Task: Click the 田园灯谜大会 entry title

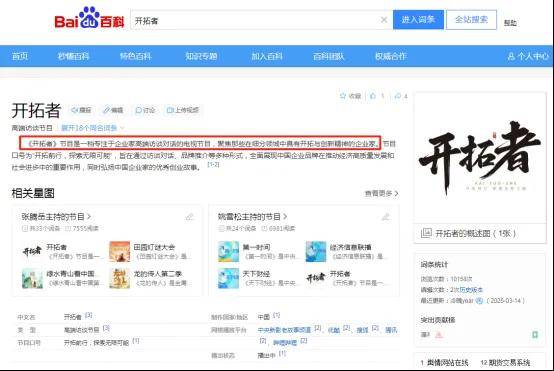Action: (154, 247)
